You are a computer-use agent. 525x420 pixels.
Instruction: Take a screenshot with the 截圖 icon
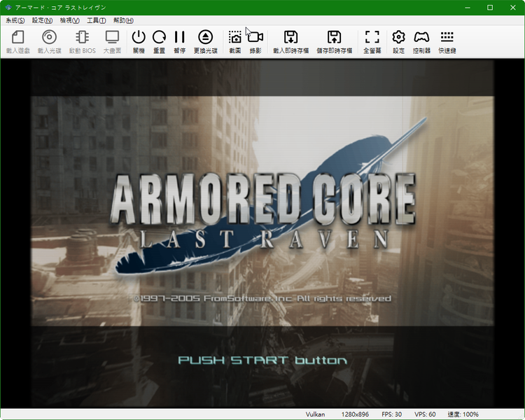[x=235, y=41]
